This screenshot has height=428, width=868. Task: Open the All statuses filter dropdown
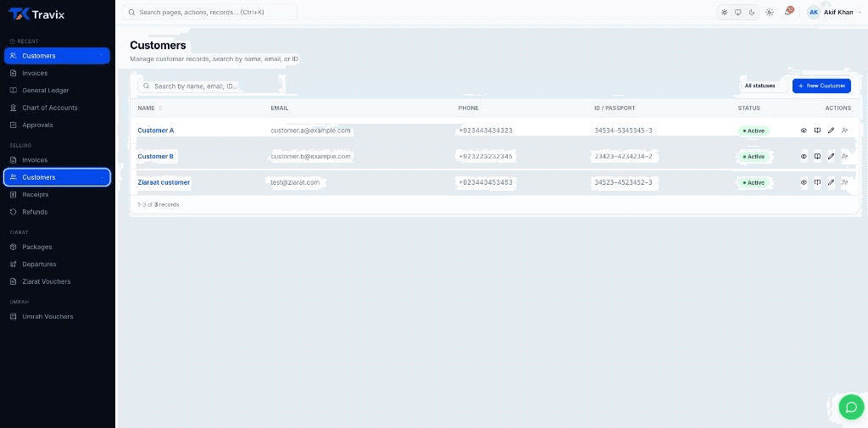(x=763, y=86)
